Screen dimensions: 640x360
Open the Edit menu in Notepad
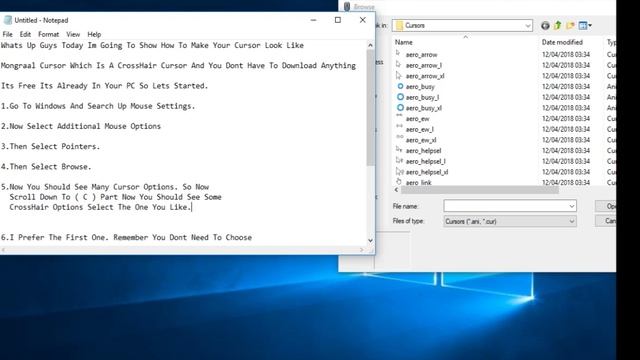[25, 34]
